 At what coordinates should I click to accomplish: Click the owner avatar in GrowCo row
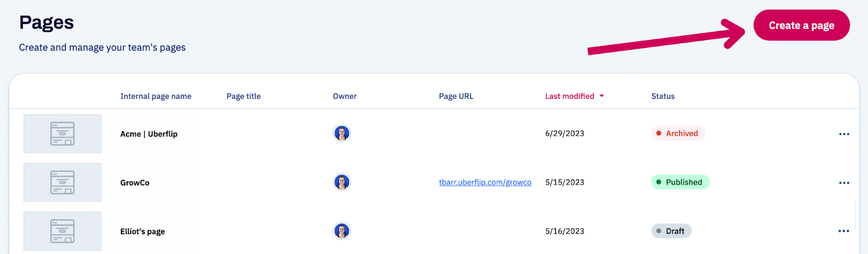coord(342,182)
